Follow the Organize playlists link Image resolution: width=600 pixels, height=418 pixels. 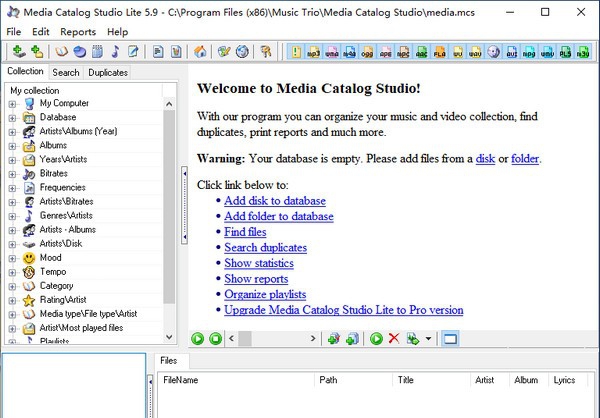265,294
